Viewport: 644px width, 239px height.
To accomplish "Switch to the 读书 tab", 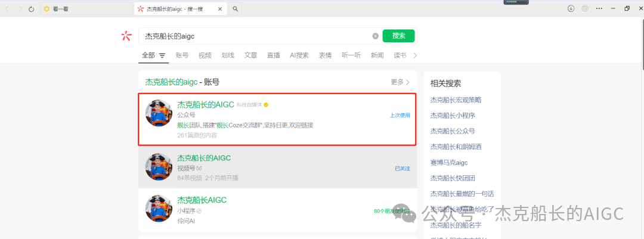I will (x=400, y=55).
